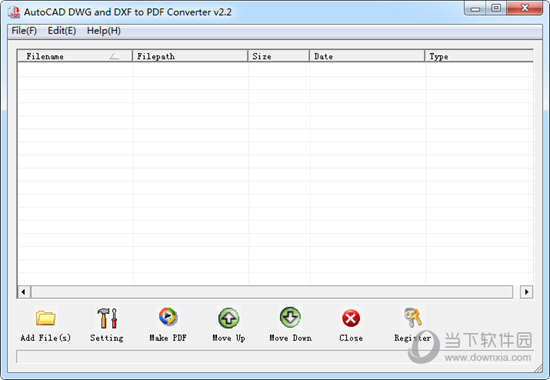Image resolution: width=550 pixels, height=380 pixels.
Task: Click the green Move Down arrow icon
Action: point(290,317)
